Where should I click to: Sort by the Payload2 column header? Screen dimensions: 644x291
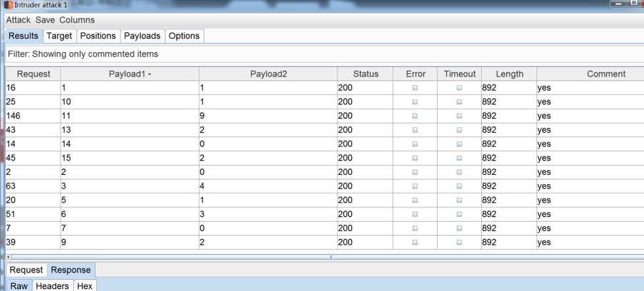(268, 74)
